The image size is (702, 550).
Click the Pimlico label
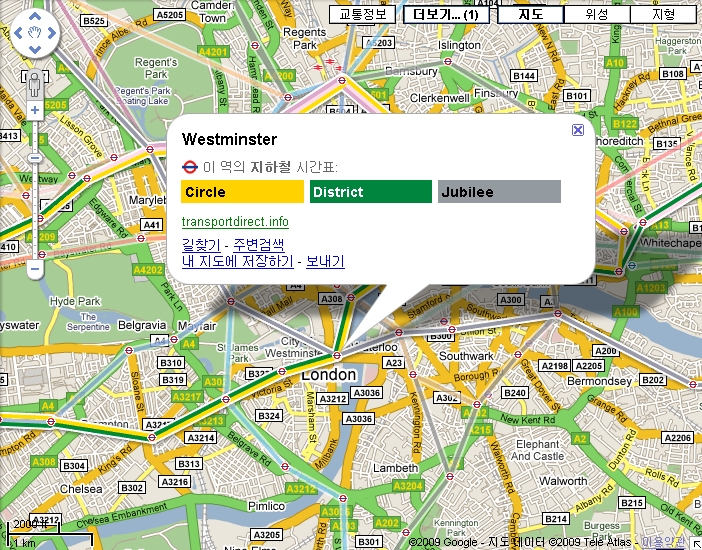(266, 506)
